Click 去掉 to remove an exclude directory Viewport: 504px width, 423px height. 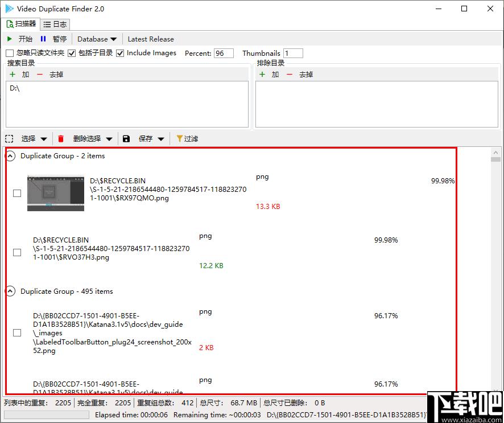tap(306, 75)
